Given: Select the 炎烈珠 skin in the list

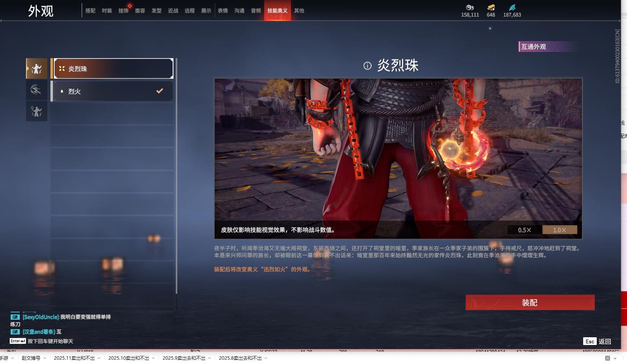Looking at the screenshot, I should pos(113,69).
